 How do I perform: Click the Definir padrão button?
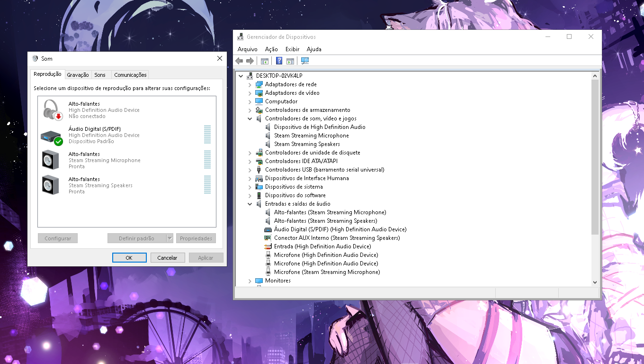136,238
